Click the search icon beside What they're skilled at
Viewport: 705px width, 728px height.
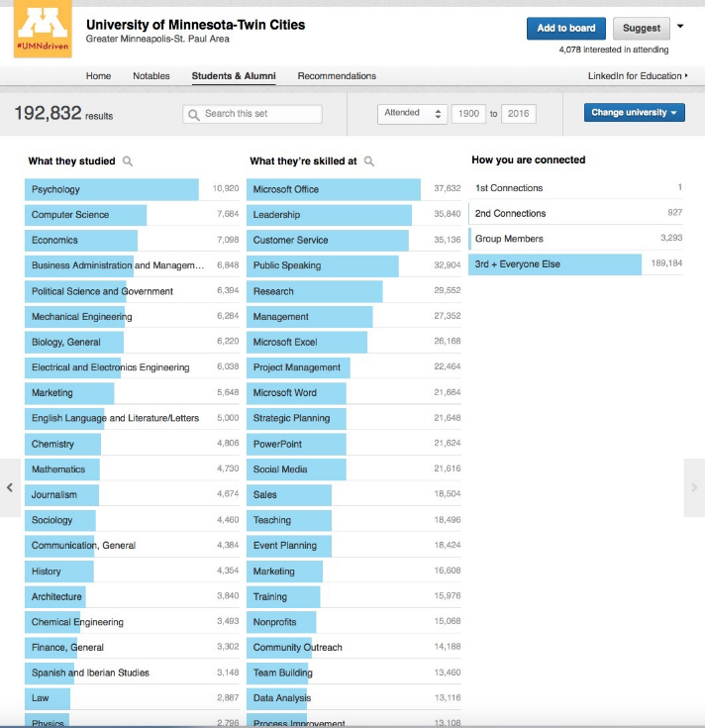(x=369, y=161)
